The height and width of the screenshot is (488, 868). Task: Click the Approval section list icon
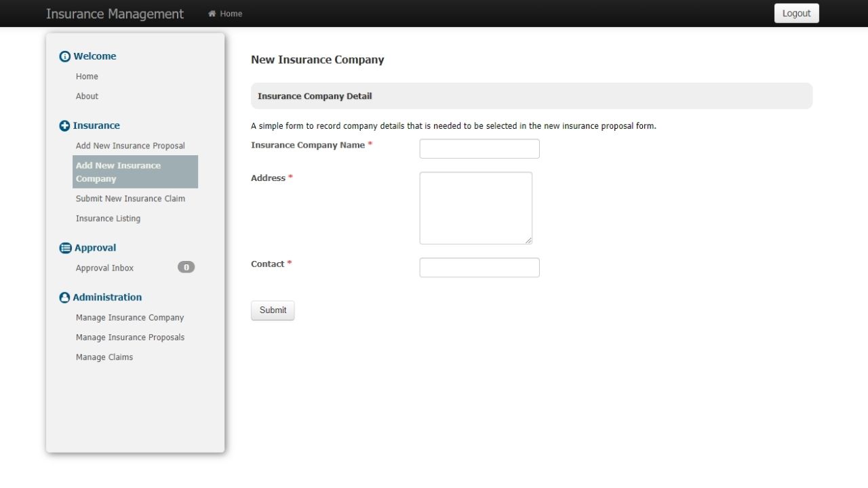point(65,249)
